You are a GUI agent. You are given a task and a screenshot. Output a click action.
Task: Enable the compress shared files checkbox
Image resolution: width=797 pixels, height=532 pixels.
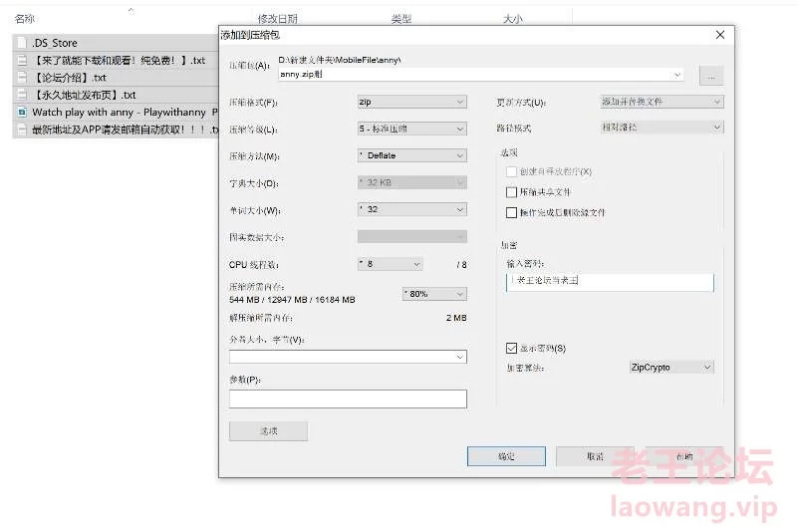pos(511,192)
